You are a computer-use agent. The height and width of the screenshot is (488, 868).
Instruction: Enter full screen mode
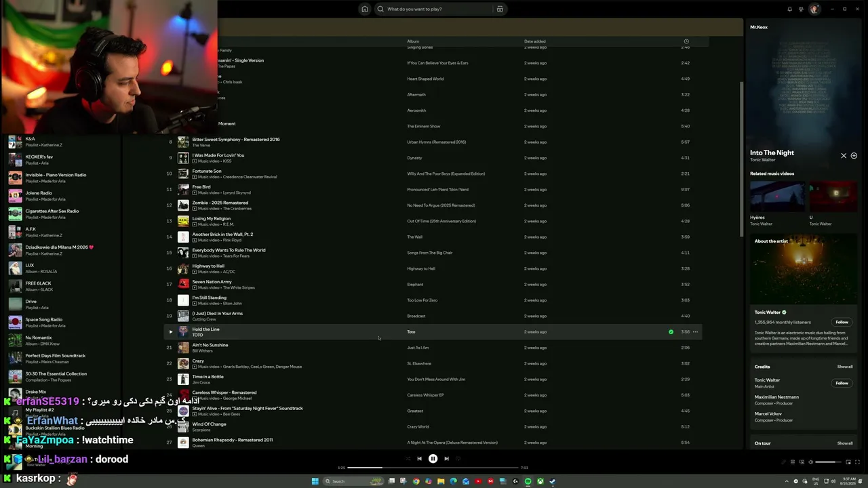(856, 462)
